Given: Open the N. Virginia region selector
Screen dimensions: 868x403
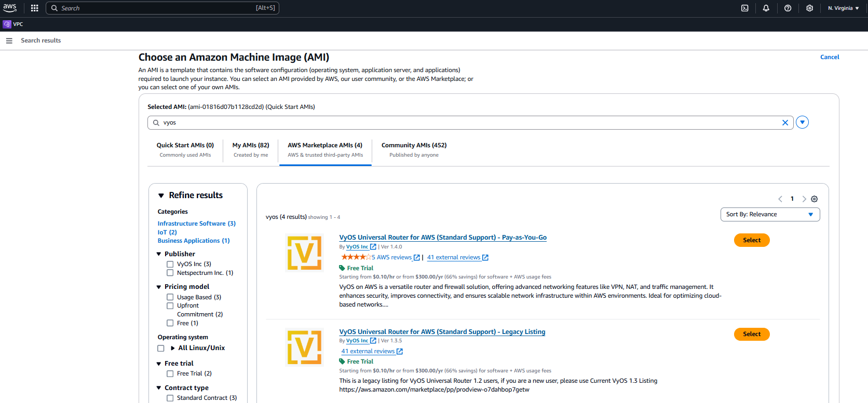Looking at the screenshot, I should pos(843,8).
